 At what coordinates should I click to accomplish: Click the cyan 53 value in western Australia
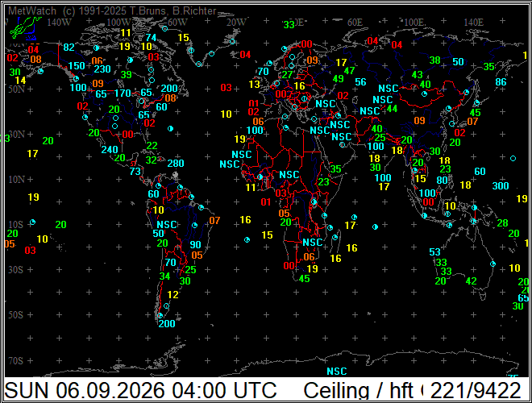434,252
